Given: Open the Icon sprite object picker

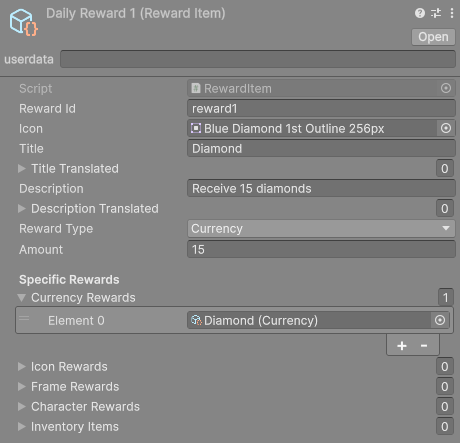Looking at the screenshot, I should tap(446, 128).
